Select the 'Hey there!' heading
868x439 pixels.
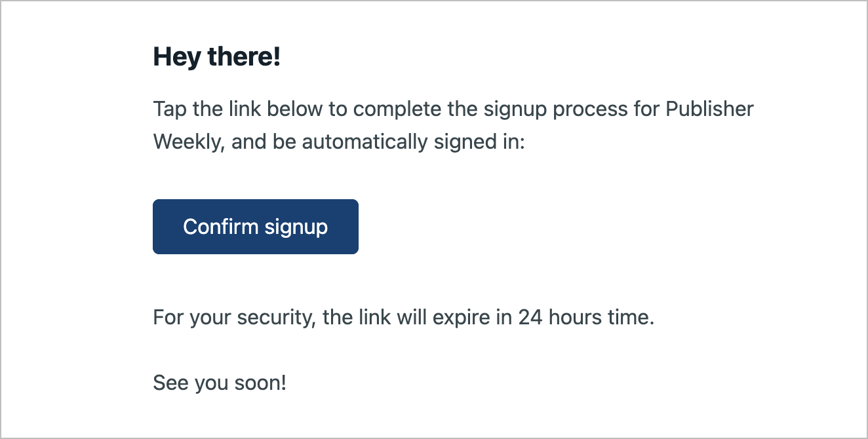pyautogui.click(x=217, y=57)
